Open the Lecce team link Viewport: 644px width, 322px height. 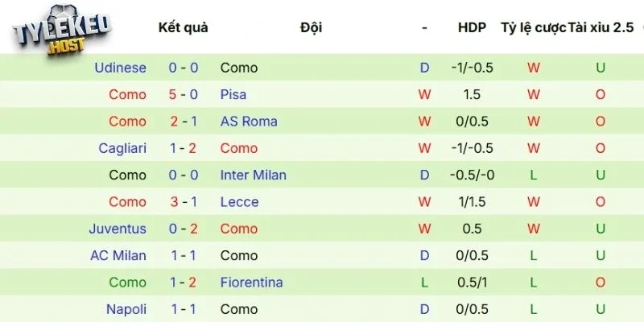click(239, 202)
